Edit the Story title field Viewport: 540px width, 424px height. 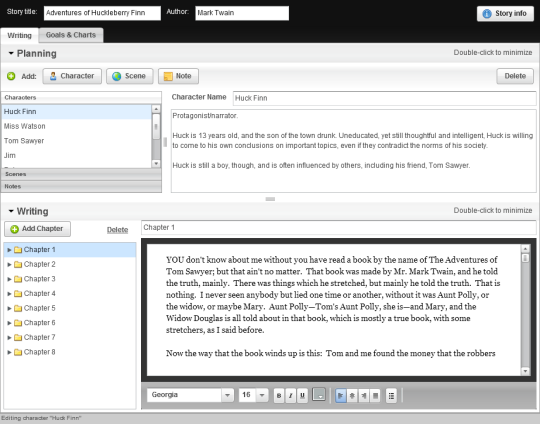[102, 13]
